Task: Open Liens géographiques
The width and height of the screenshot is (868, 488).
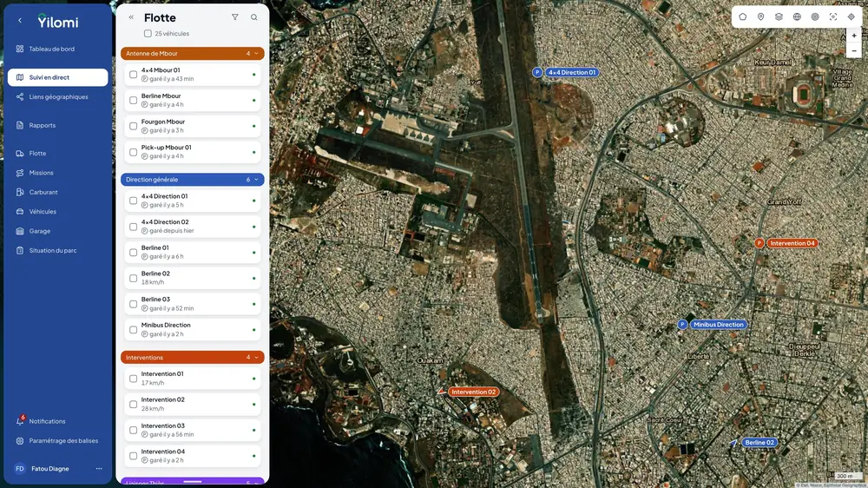Action: coord(57,97)
